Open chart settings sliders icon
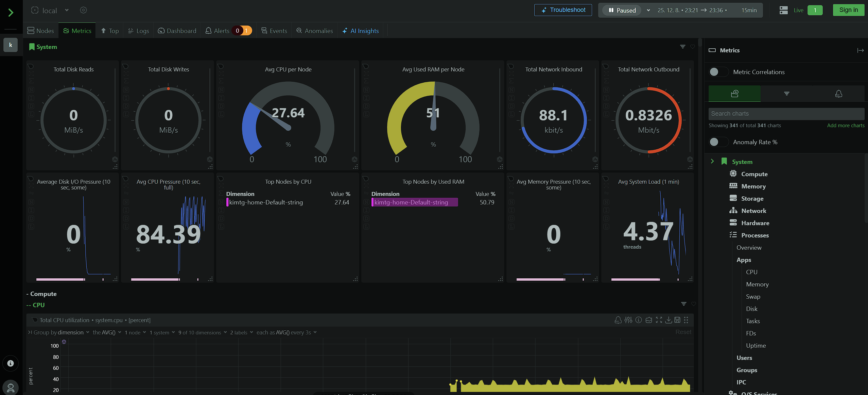Viewport: 868px width, 395px height. [628, 320]
